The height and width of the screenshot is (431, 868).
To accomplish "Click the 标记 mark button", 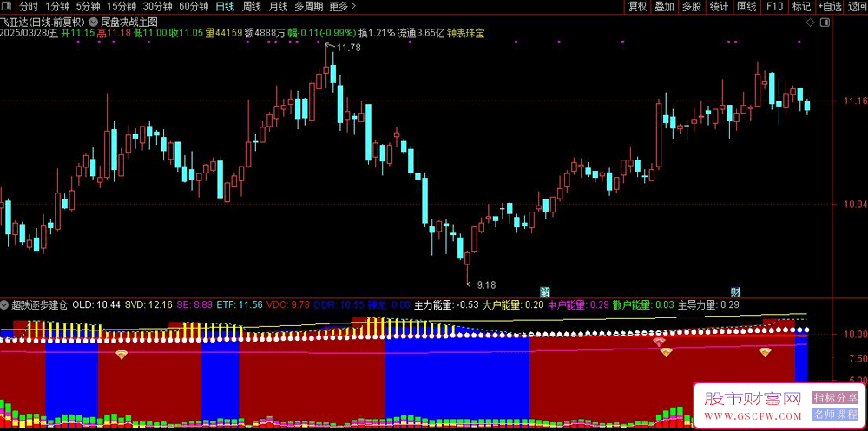I will pyautogui.click(x=801, y=7).
